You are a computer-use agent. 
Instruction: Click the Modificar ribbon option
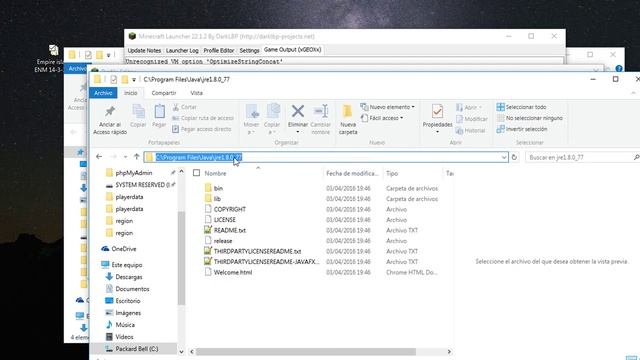tap(471, 119)
